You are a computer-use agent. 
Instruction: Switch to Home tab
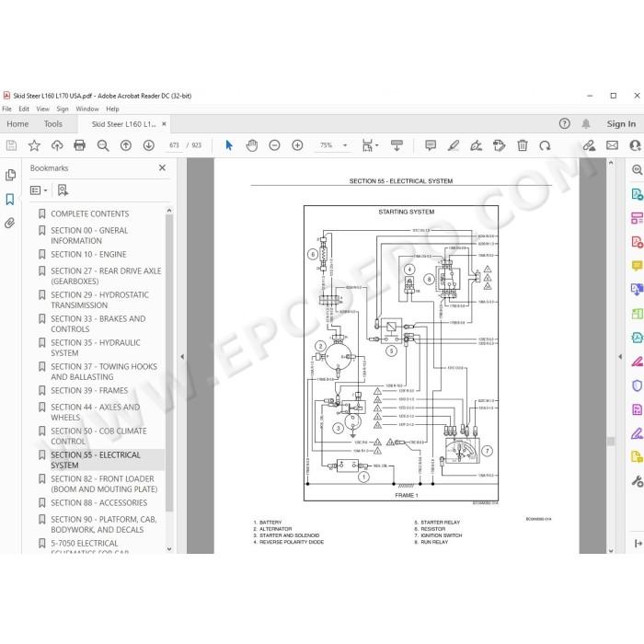coord(17,123)
